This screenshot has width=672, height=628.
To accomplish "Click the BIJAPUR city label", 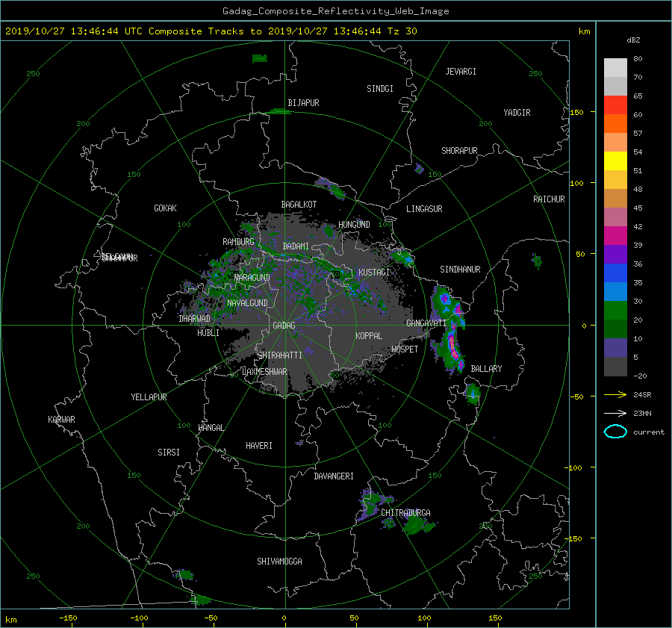I will (x=303, y=103).
